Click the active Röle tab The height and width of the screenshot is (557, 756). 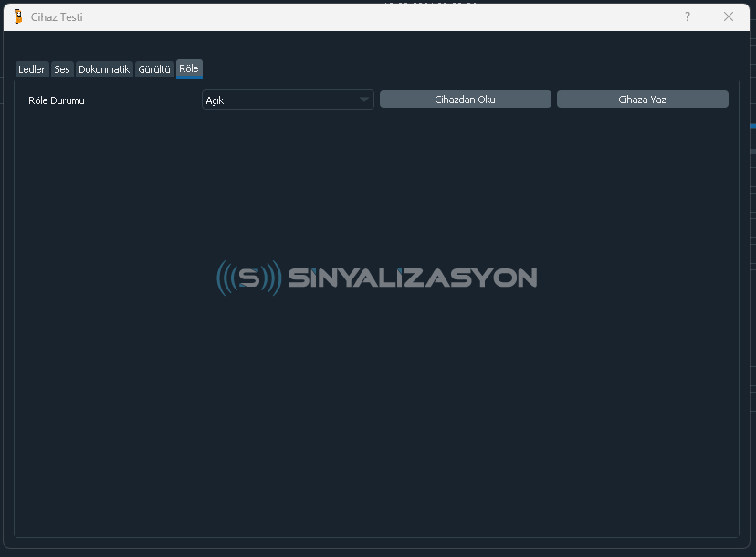(189, 68)
